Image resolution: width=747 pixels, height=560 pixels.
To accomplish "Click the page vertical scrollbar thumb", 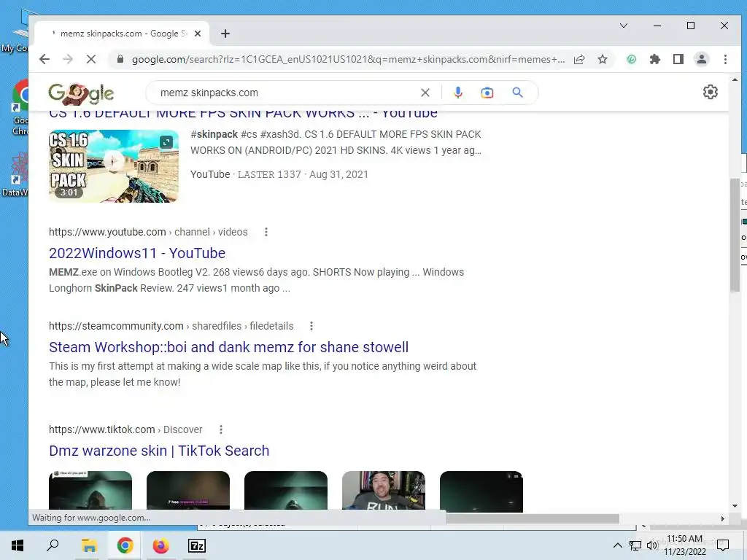I will 734,235.
